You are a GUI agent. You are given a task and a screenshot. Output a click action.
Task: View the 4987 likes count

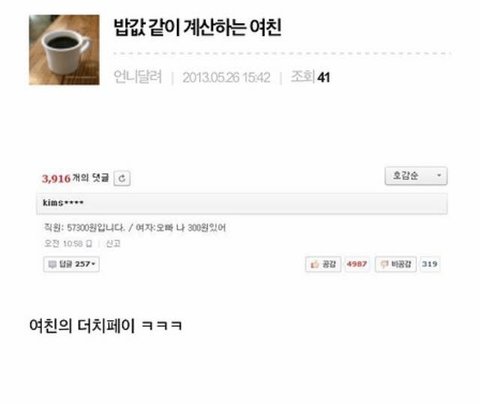(357, 264)
